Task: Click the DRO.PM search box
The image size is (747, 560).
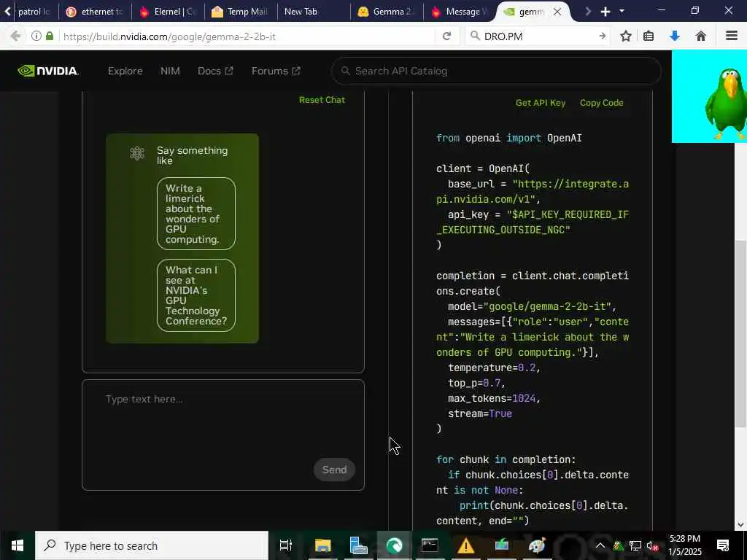Action: pos(538,36)
